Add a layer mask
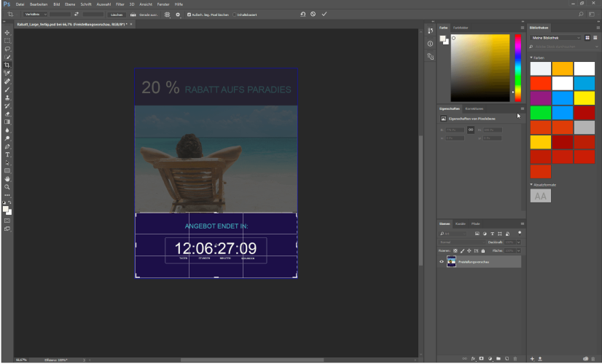The height and width of the screenshot is (364, 602). click(x=482, y=359)
